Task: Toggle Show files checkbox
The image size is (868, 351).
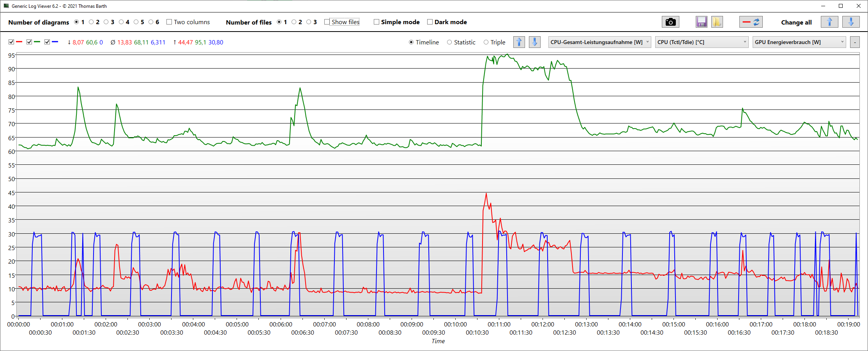Action: point(327,22)
